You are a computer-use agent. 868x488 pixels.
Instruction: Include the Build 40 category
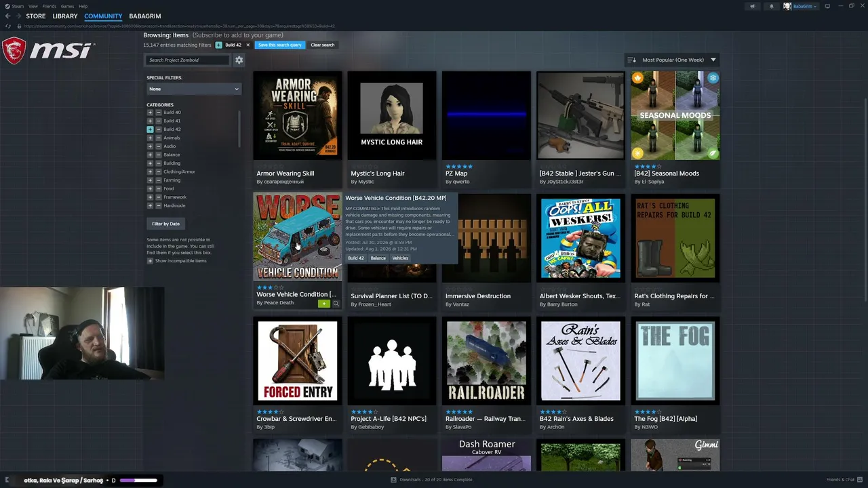point(150,113)
